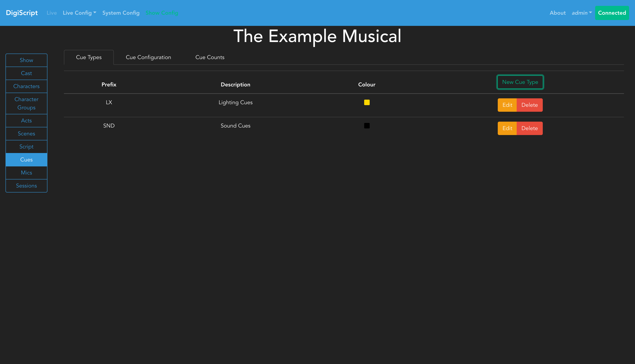Open Character Groups in the sidebar
This screenshot has width=635, height=364.
pos(26,103)
